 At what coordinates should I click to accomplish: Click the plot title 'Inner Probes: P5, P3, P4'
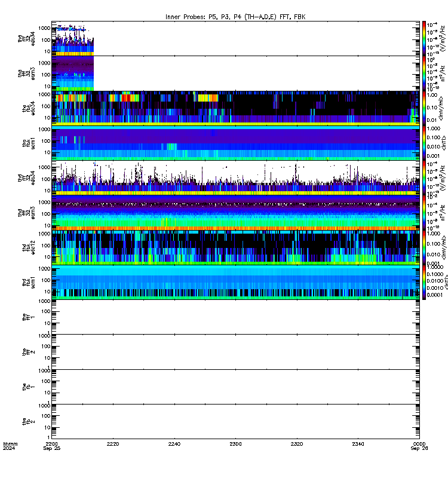coord(203,17)
